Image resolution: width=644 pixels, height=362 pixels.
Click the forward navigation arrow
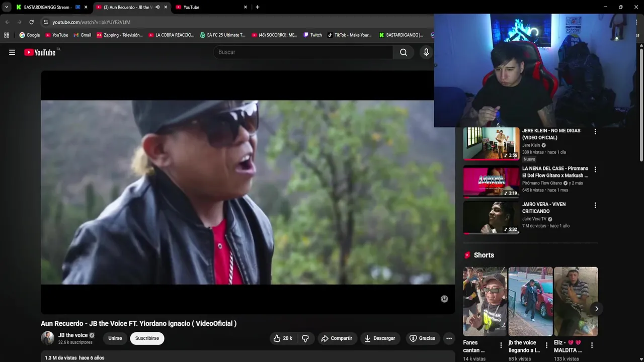19,22
